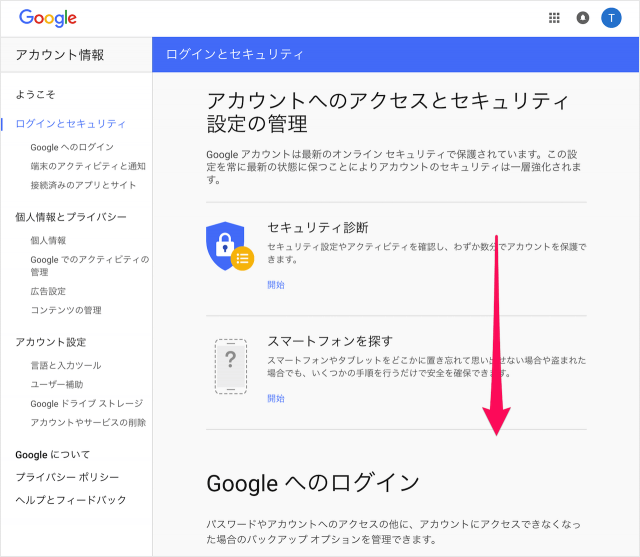Image resolution: width=640 pixels, height=557 pixels.
Task: Open Google ドライブ ストレージ sidebar item
Action: click(x=87, y=404)
